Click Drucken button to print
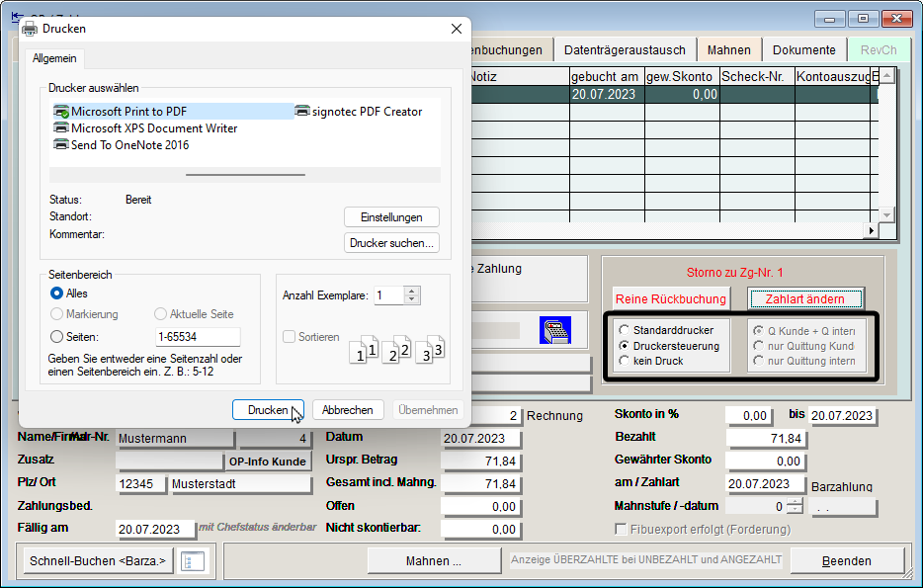 coord(268,410)
